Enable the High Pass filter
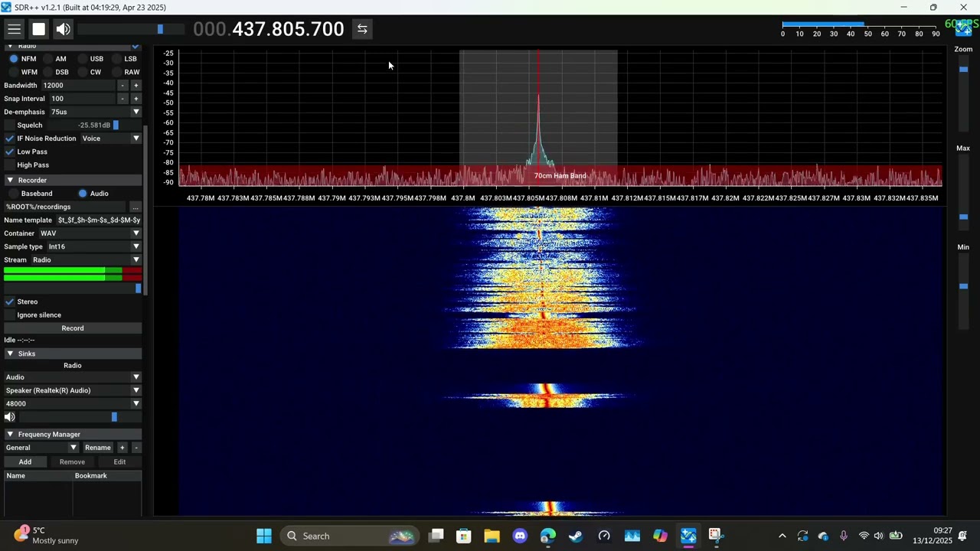 click(10, 165)
